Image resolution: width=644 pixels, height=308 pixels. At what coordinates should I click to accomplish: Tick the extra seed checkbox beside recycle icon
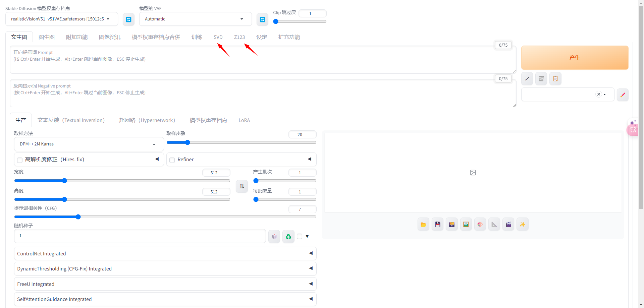[300, 236]
